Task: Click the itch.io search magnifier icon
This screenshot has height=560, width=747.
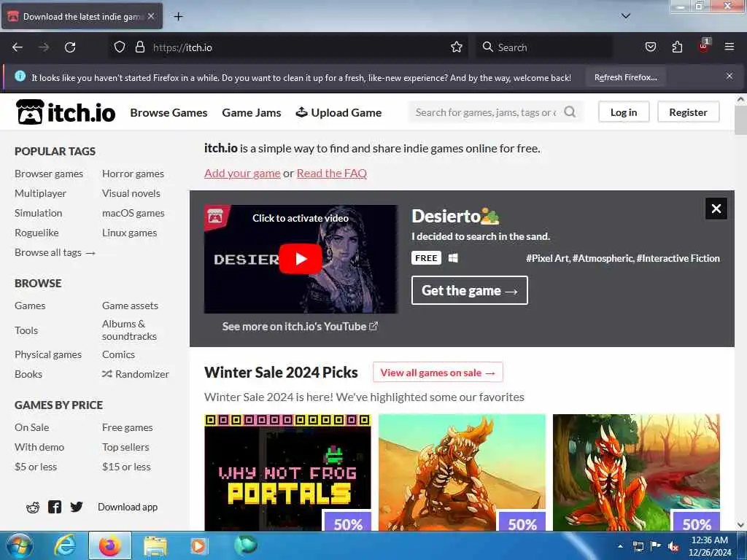Action: [x=570, y=112]
